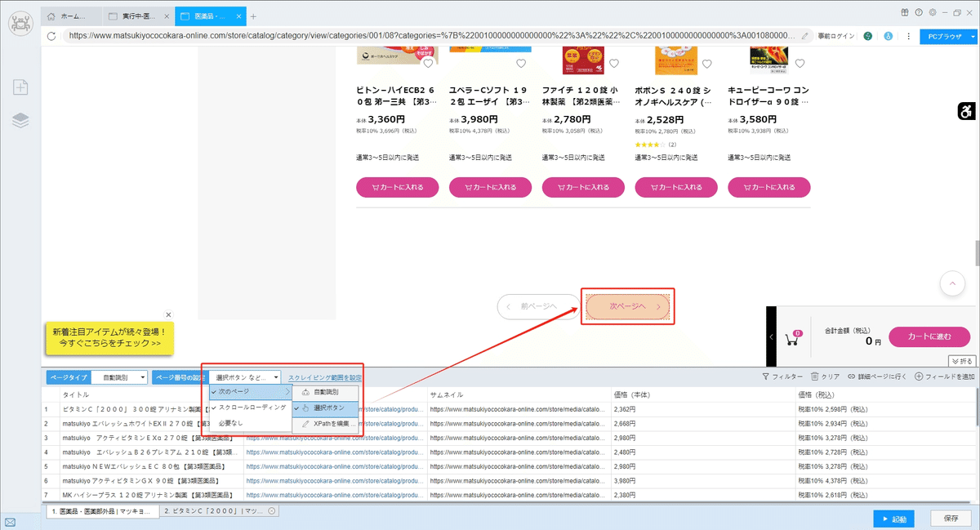Viewport: 980px width, 530px height.
Task: Open the ページタイプ 自動識別 dropdown
Action: pos(119,377)
